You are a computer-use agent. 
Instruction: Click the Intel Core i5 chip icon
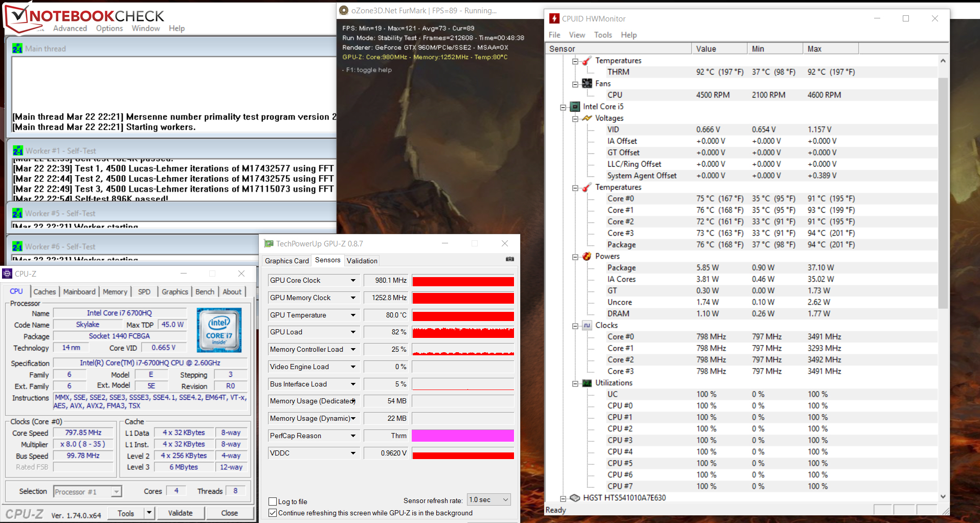click(575, 106)
